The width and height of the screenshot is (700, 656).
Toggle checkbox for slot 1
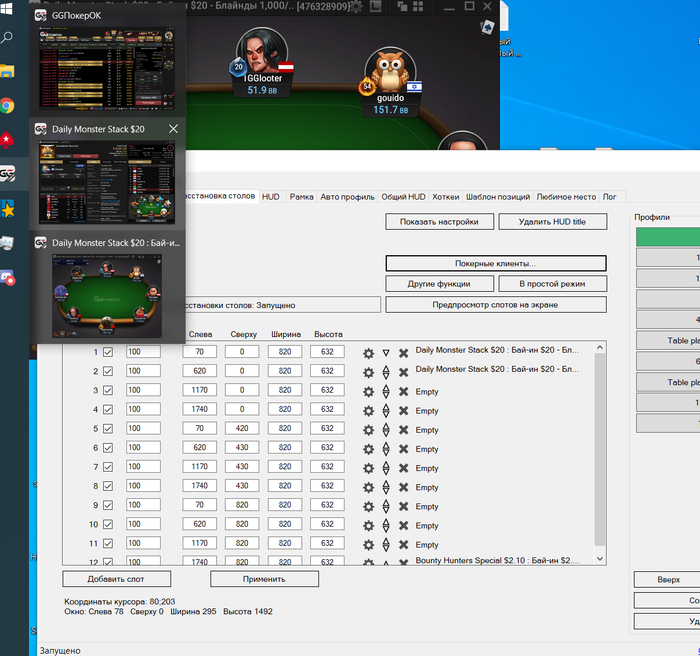point(108,352)
